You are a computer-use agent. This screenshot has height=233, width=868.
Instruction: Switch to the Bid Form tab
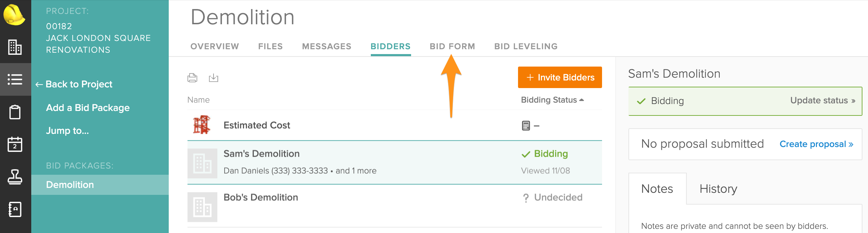[452, 46]
